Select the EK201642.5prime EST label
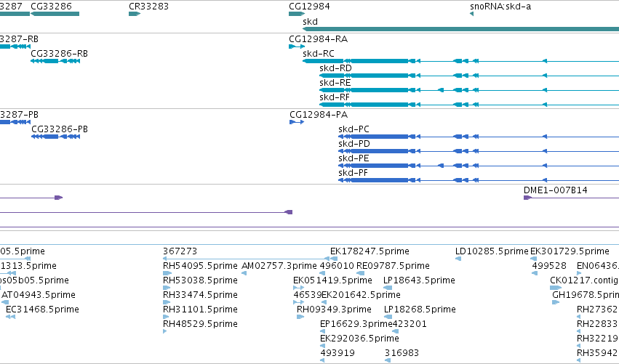The height and width of the screenshot is (364, 619). (x=362, y=295)
